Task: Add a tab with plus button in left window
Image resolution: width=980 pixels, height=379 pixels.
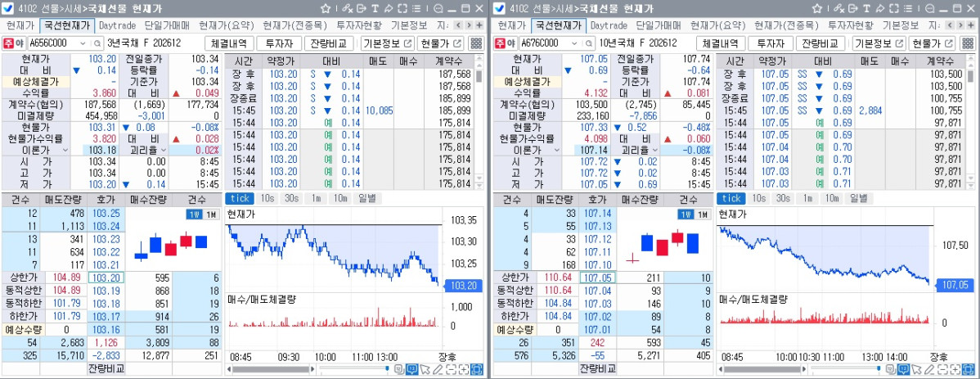Action: 479,25
